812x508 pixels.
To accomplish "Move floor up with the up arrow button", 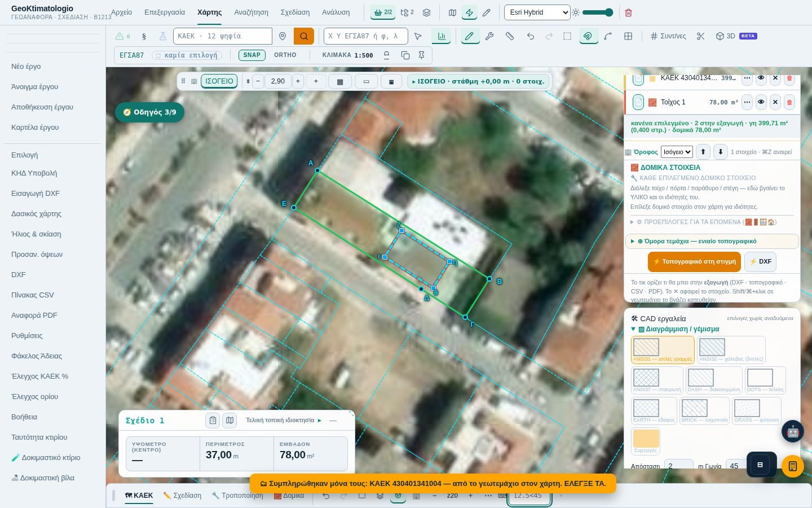I will (x=703, y=152).
